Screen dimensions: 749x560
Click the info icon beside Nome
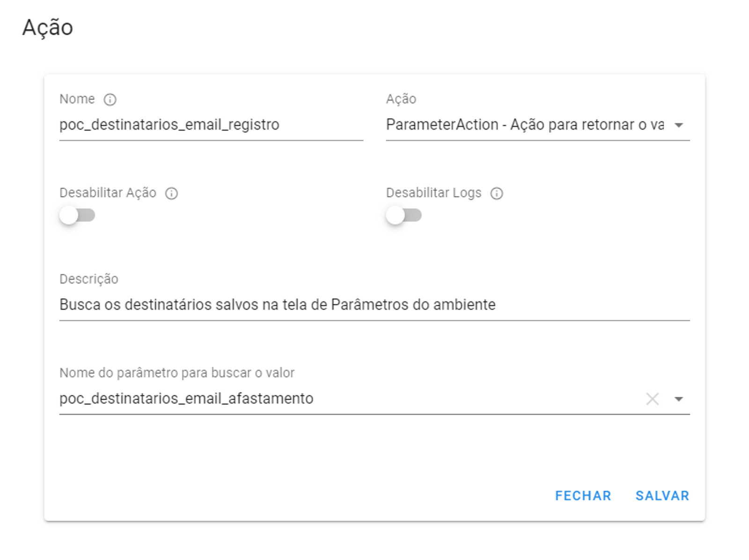point(110,100)
